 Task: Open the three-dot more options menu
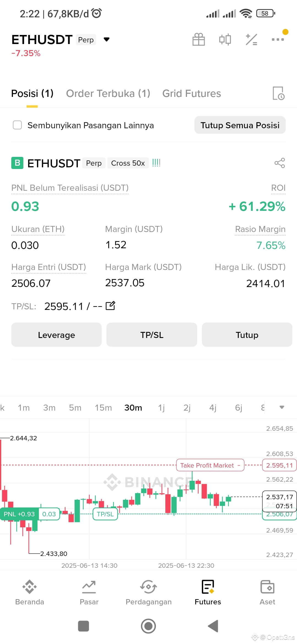278,39
